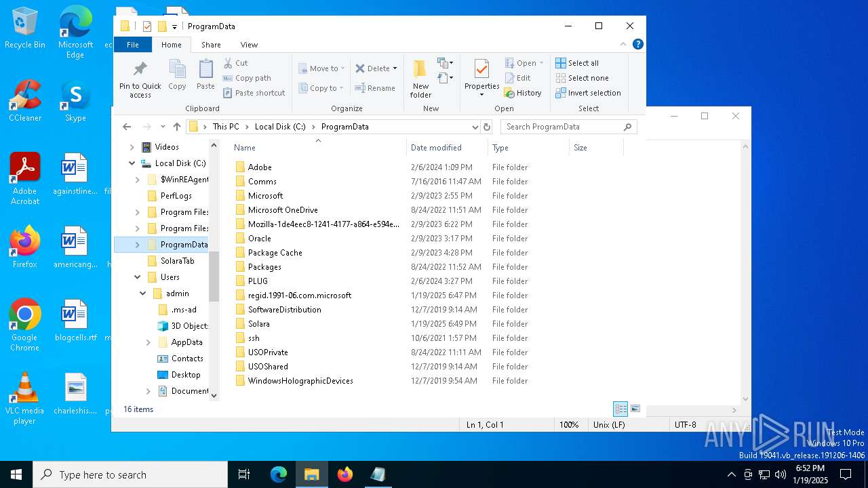Click Local Disk (C:) breadcrumb
This screenshot has width=868, height=488.
click(x=280, y=127)
